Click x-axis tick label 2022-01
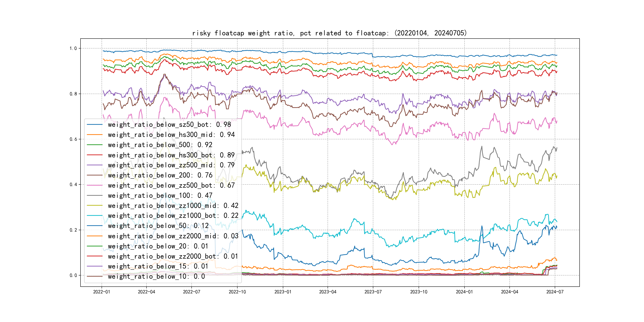 tap(102, 292)
